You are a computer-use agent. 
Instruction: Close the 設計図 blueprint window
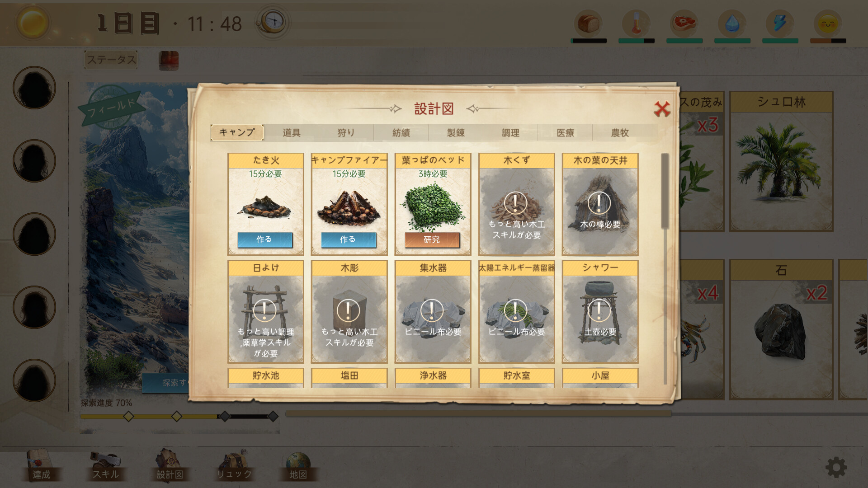coord(662,109)
